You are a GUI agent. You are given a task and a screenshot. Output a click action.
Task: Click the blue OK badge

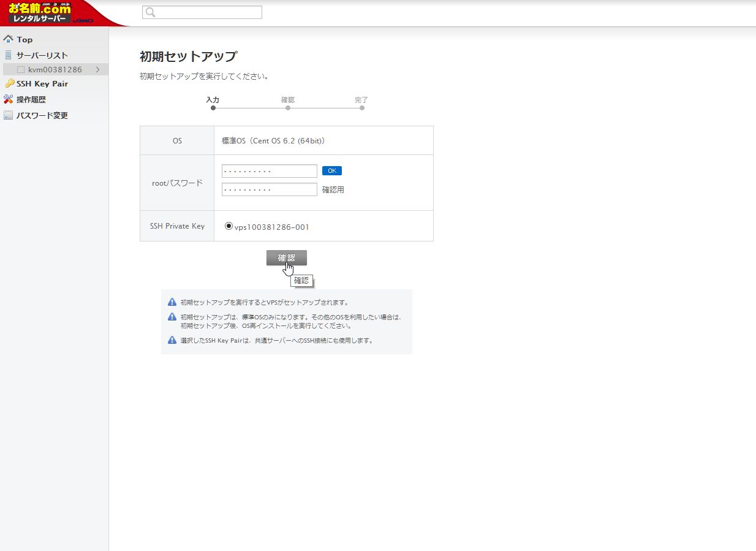pyautogui.click(x=332, y=171)
